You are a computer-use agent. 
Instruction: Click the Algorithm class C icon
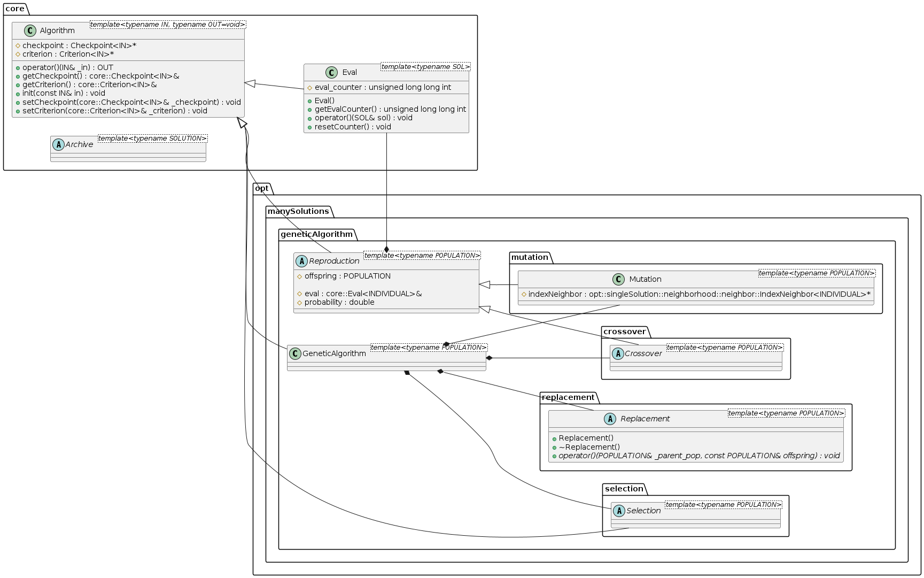[x=30, y=30]
